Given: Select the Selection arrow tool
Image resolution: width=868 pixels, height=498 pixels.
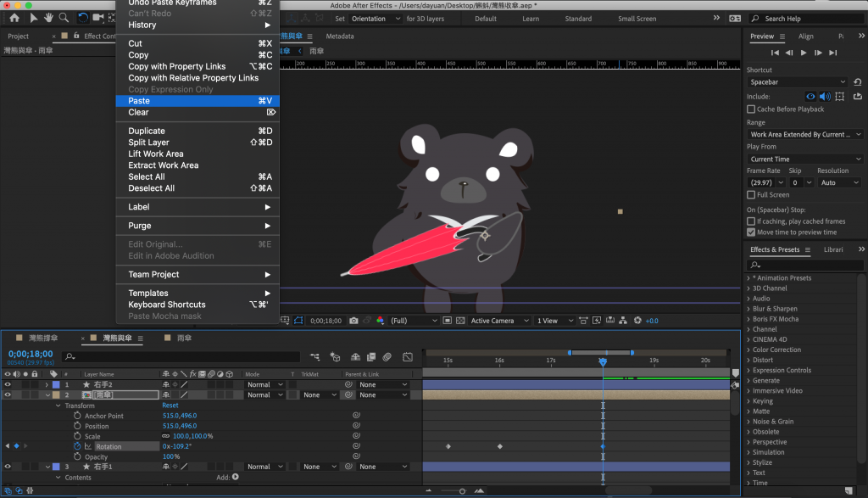Looking at the screenshot, I should (33, 18).
